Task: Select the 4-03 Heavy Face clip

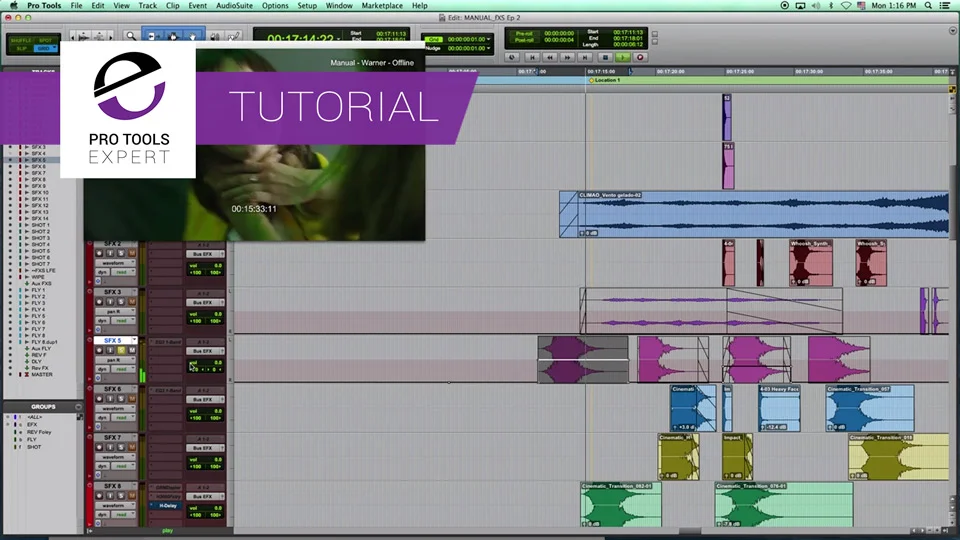Action: pos(779,408)
